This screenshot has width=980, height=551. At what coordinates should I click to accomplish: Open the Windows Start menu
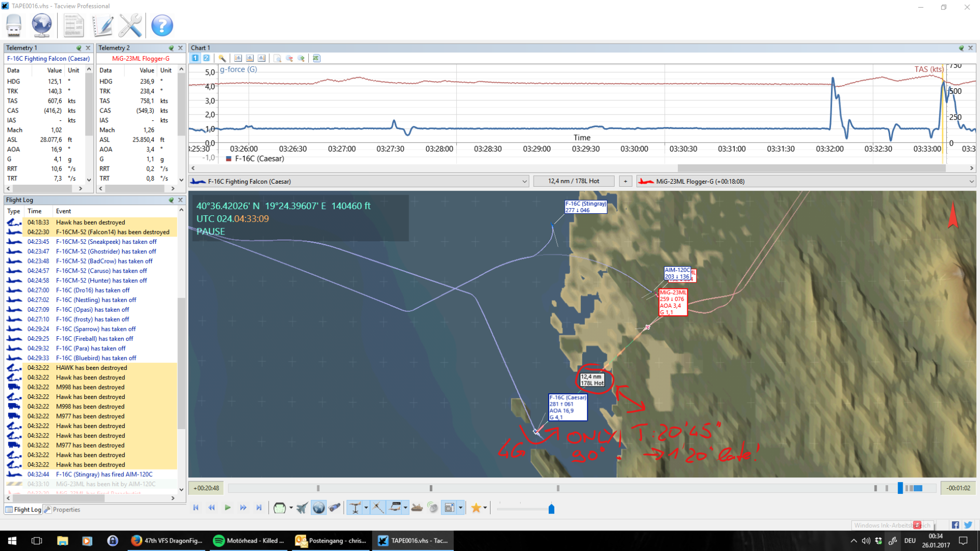[x=12, y=541]
